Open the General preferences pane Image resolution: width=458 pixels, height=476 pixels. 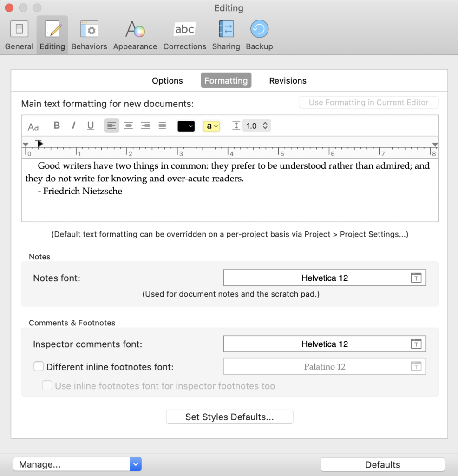pos(19,34)
